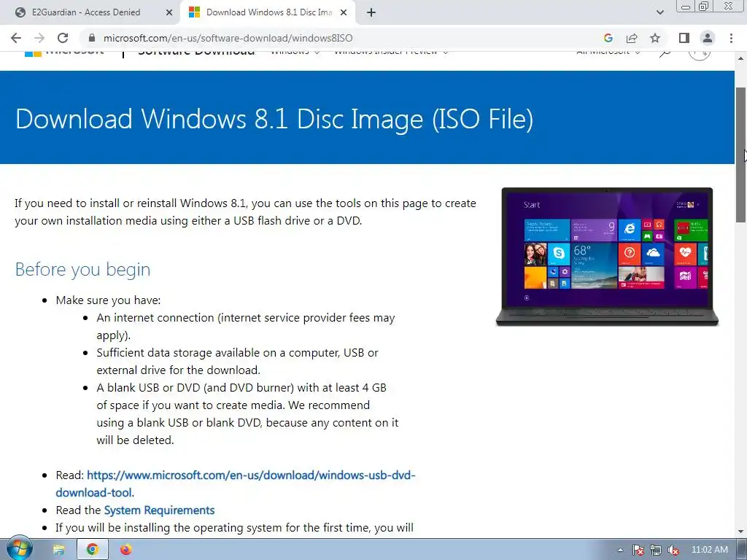View site security lock information
Image resolution: width=747 pixels, height=560 pixels.
(92, 38)
